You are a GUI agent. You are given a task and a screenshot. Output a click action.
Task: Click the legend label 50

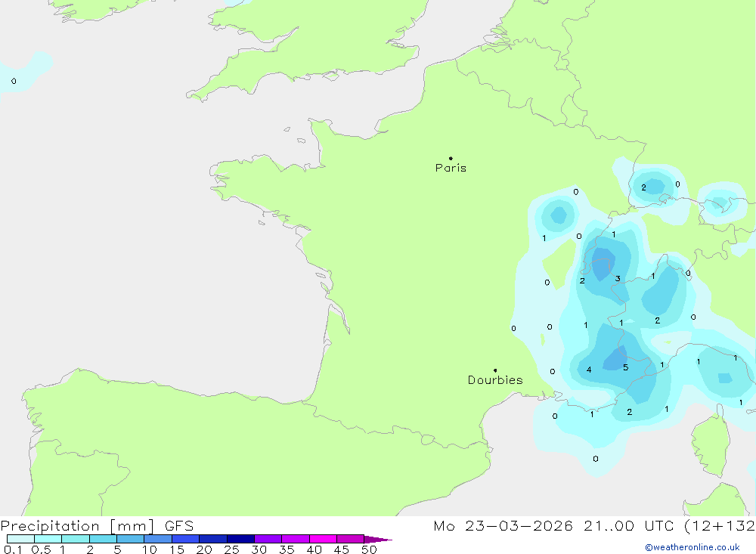pyautogui.click(x=369, y=549)
